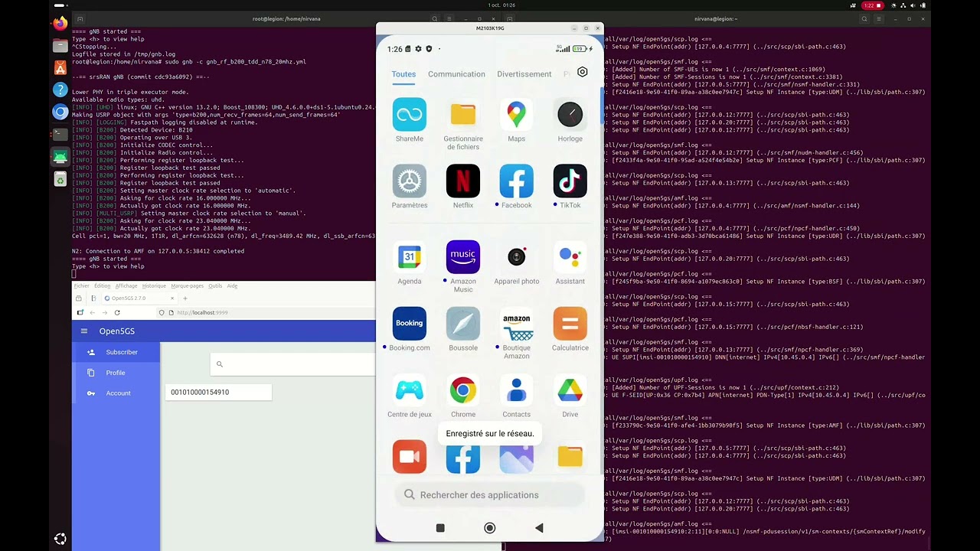Launch the TikTok app
Screen dimensions: 980x551
click(570, 181)
